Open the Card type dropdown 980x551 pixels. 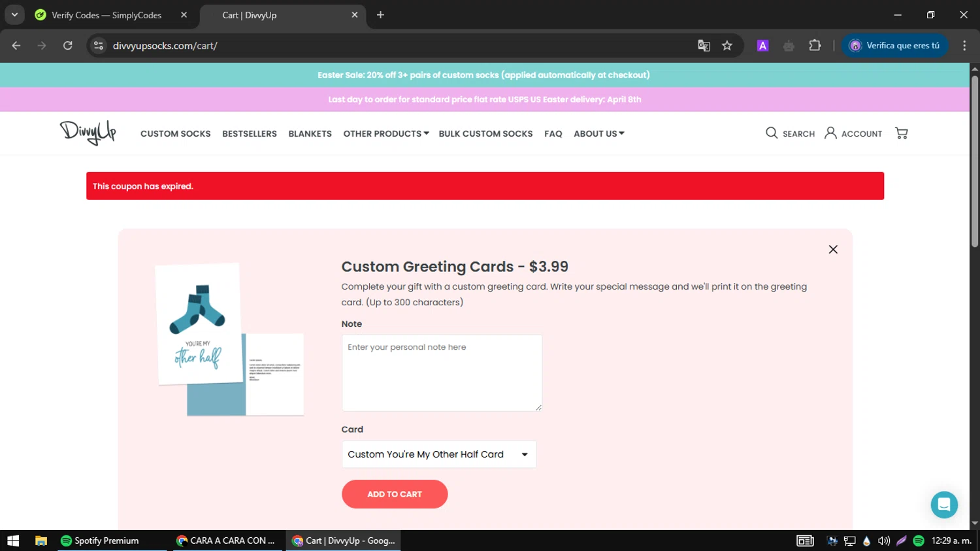(x=439, y=454)
